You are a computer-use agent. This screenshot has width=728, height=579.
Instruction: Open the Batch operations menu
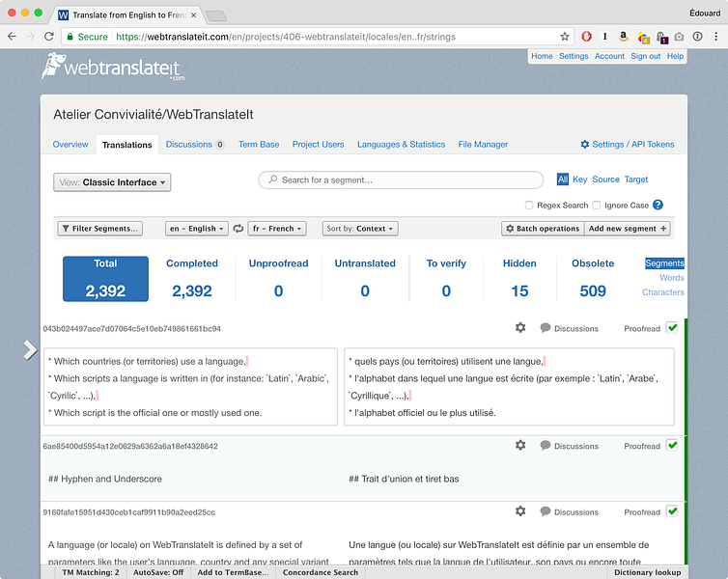(543, 229)
